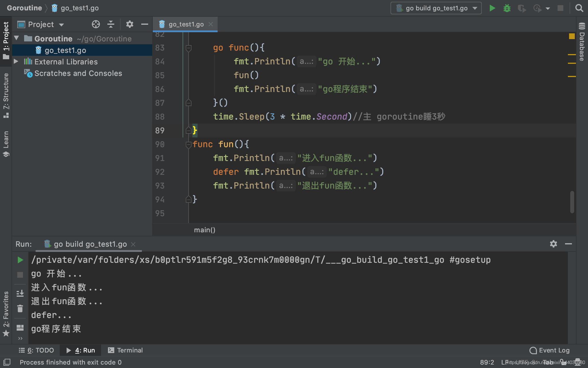Hide the Project tool window
588x368 pixels.
click(x=144, y=24)
